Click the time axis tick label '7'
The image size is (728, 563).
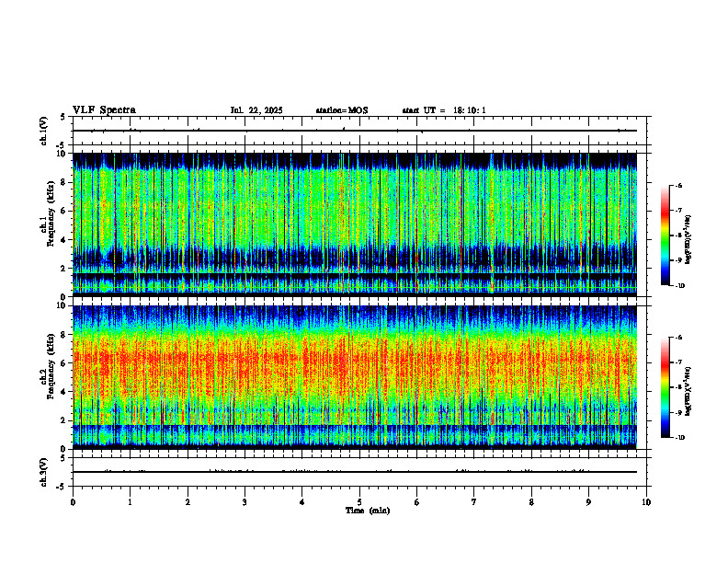pos(474,502)
